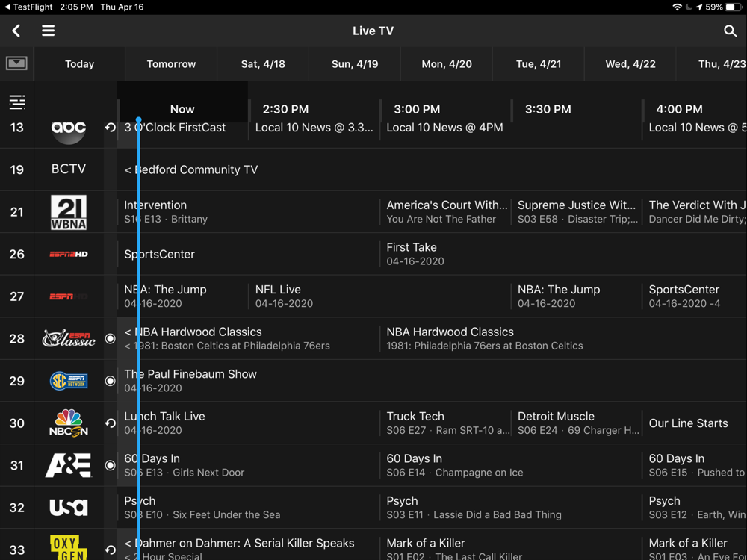
Task: Open SportsCenter on ESPN2 row
Action: pyautogui.click(x=248, y=254)
